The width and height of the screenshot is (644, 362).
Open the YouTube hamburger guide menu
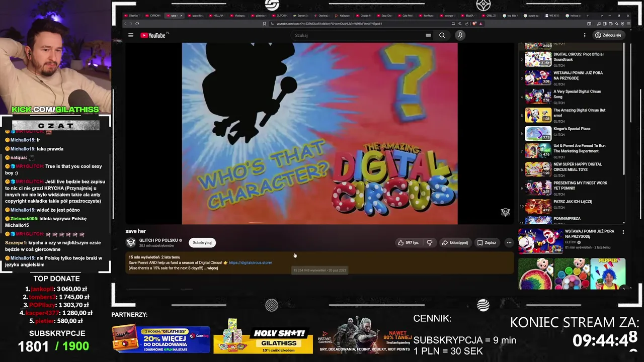point(131,35)
